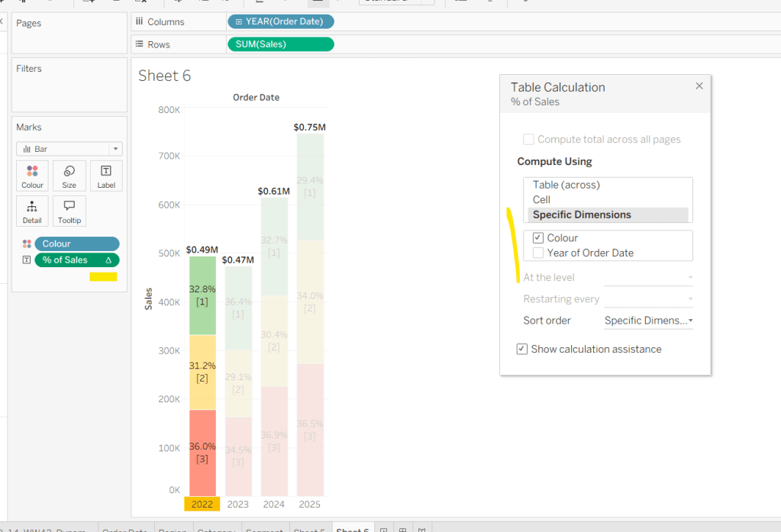Open the Label marks card button
This screenshot has width=781, height=532.
(x=106, y=176)
